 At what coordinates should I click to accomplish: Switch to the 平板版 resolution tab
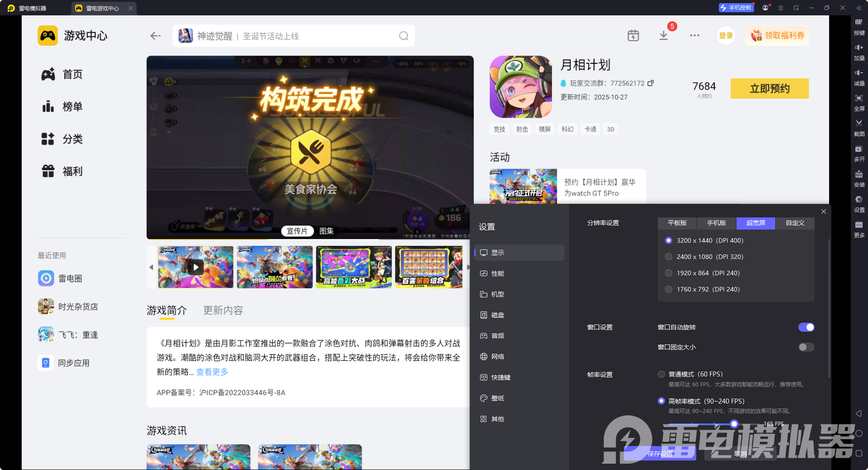coord(677,223)
